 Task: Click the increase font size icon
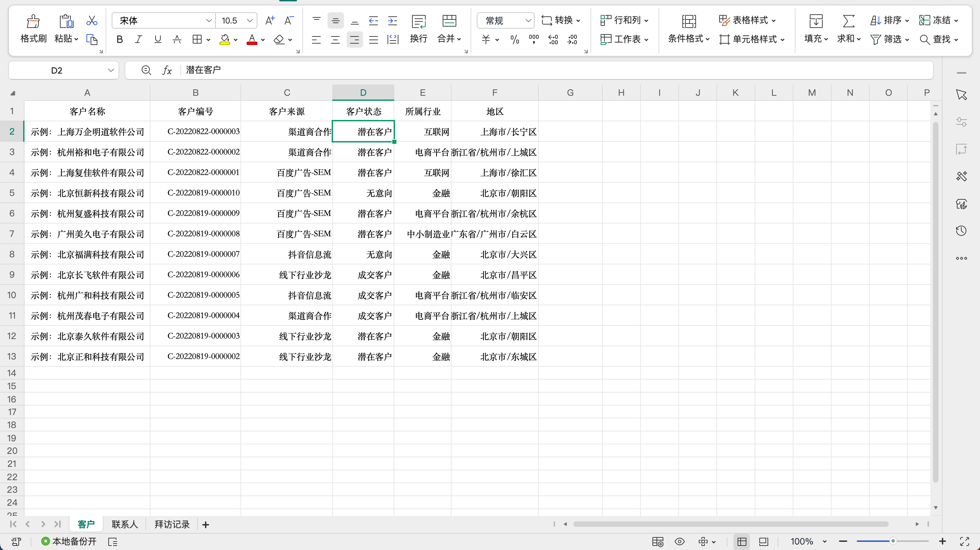(x=270, y=20)
